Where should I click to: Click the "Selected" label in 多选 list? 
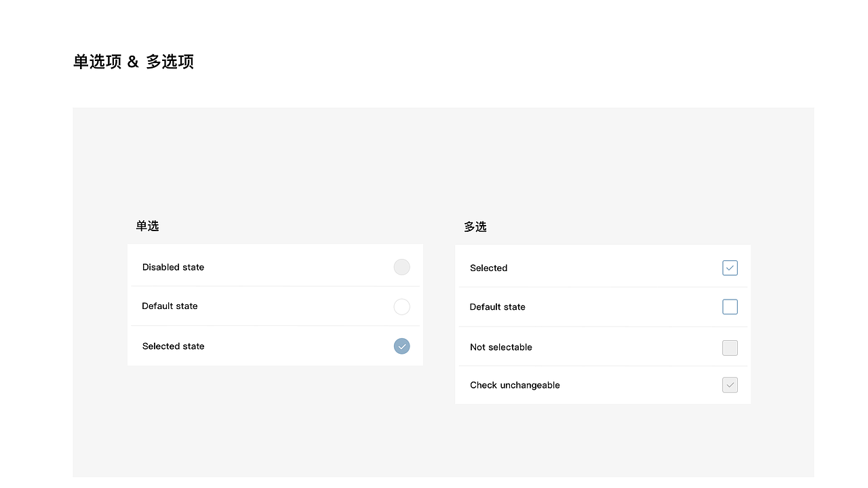click(488, 268)
